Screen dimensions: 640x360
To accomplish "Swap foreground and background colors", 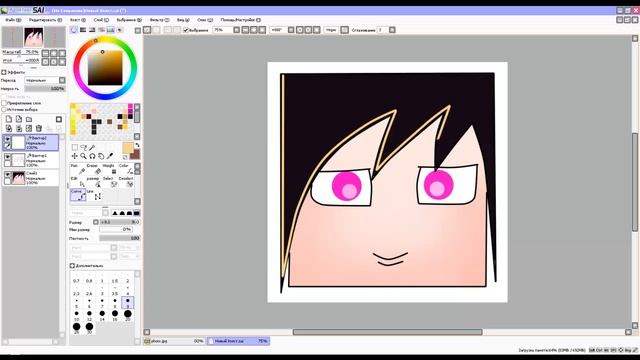I will [x=137, y=145].
